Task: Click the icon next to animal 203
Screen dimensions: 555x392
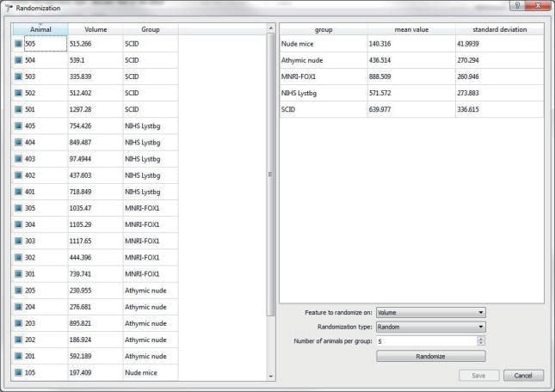Action: (18, 323)
